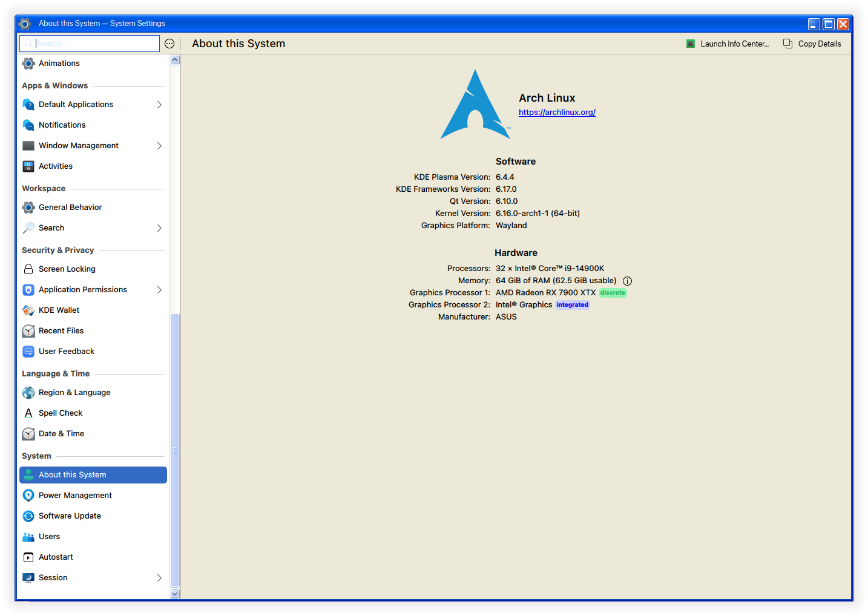Select the KDE Wallet entry

(x=93, y=310)
